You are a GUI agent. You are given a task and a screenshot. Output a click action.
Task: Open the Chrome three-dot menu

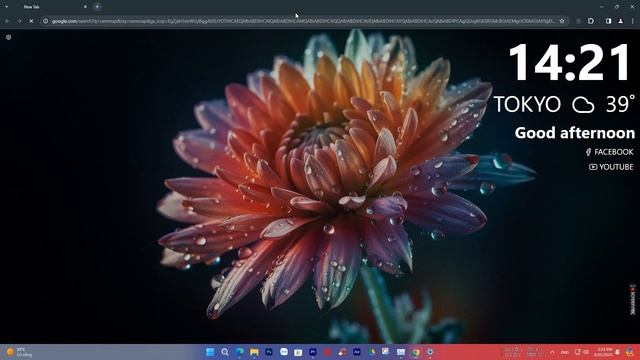pos(633,21)
